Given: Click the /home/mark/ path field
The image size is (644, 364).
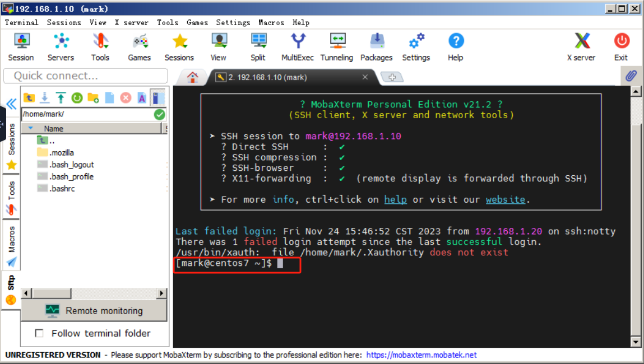Looking at the screenshot, I should [x=87, y=114].
